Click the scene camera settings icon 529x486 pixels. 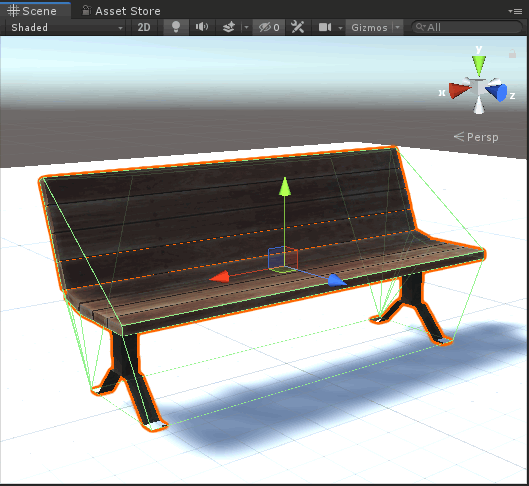325,27
